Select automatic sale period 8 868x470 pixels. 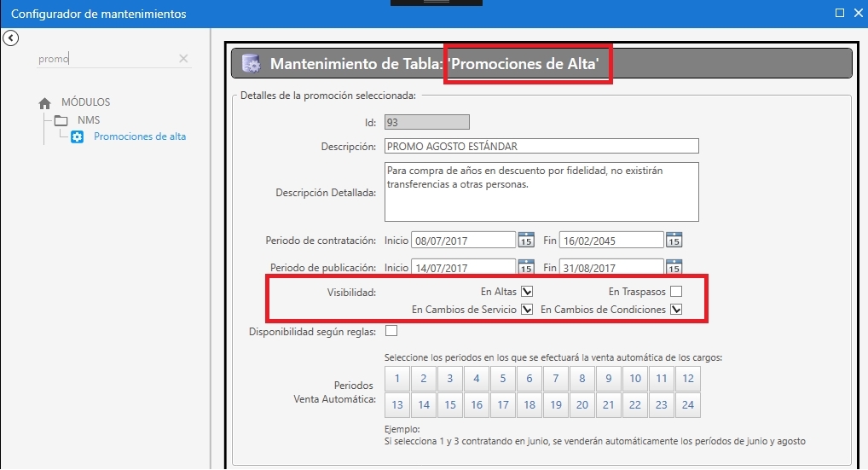tap(582, 379)
